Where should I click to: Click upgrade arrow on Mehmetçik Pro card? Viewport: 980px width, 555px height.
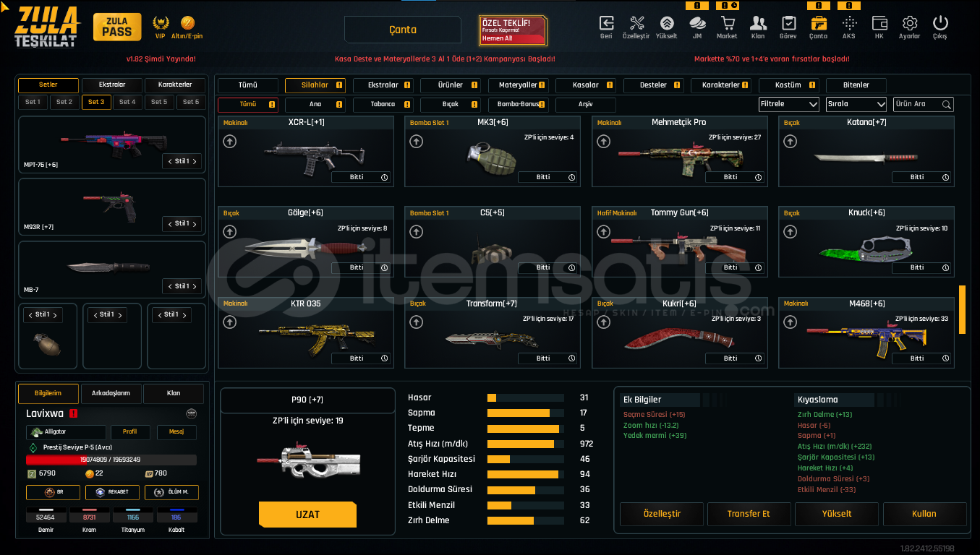click(x=603, y=142)
